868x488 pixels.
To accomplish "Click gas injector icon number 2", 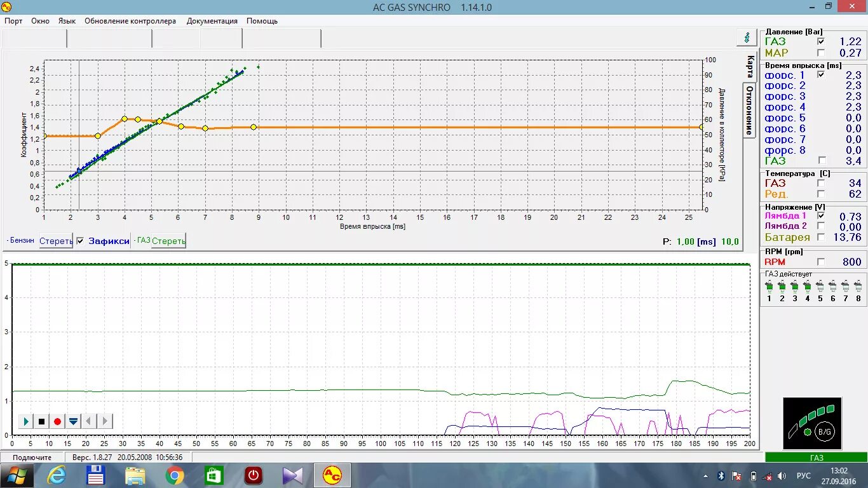I will point(782,287).
